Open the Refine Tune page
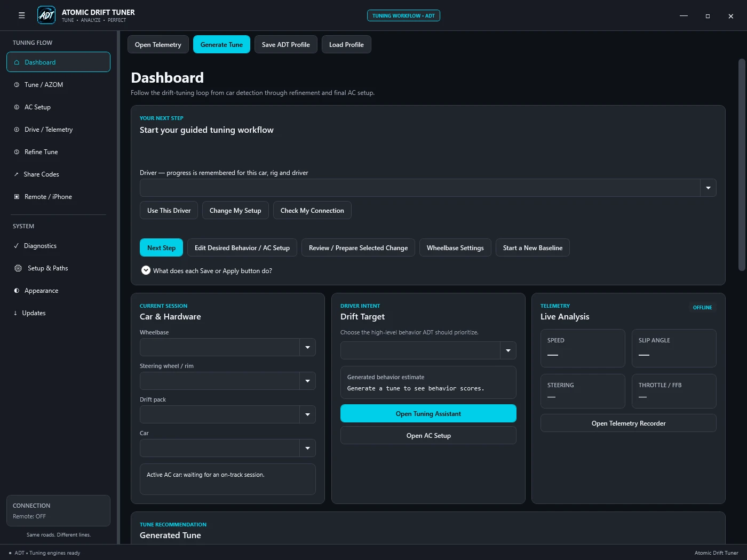The image size is (747, 560). point(58,152)
